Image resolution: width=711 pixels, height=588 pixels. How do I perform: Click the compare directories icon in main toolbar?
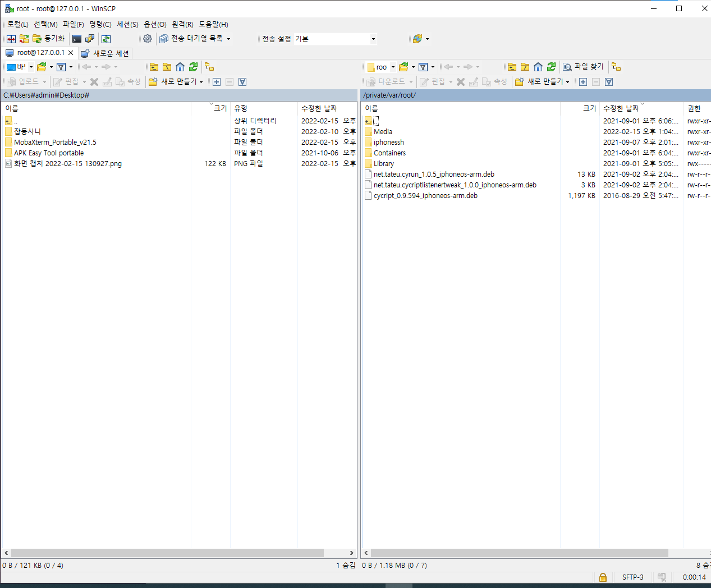[11, 39]
